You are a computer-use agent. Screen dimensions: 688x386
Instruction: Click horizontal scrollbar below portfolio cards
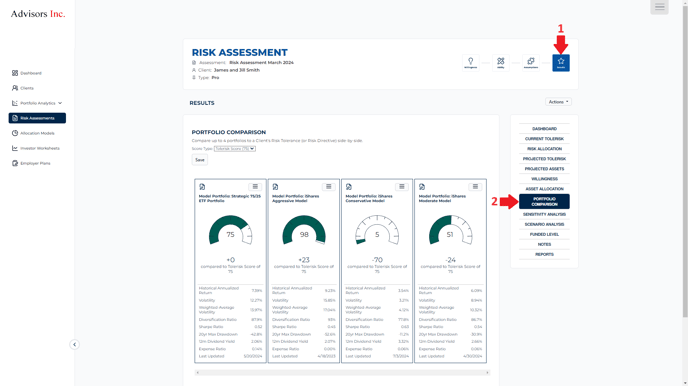pyautogui.click(x=342, y=373)
